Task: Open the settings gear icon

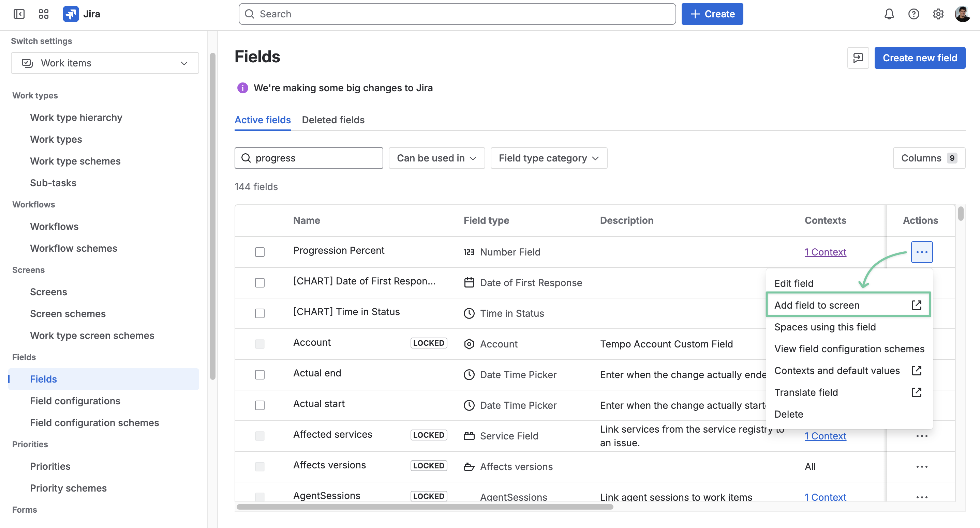Action: click(938, 14)
